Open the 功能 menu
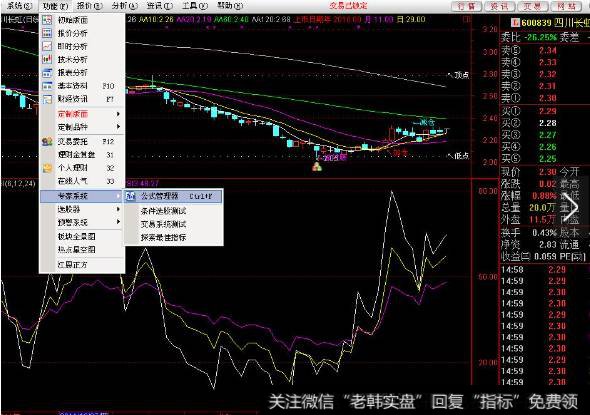Viewport: 590px width, 415px height. tap(55, 6)
